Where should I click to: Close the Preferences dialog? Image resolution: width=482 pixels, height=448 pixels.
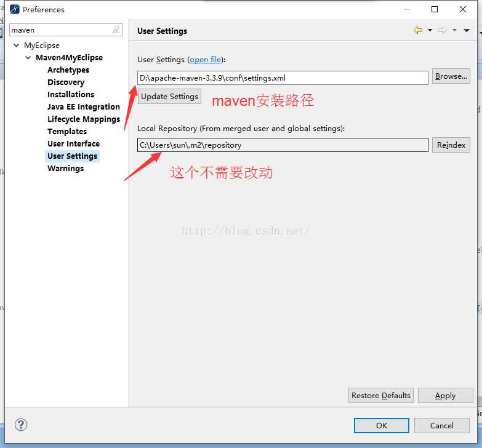pyautogui.click(x=463, y=9)
